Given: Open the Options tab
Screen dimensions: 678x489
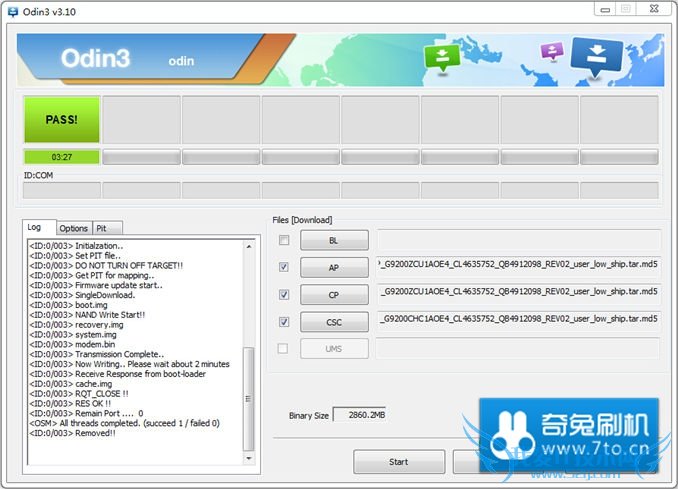Looking at the screenshot, I should click(74, 228).
